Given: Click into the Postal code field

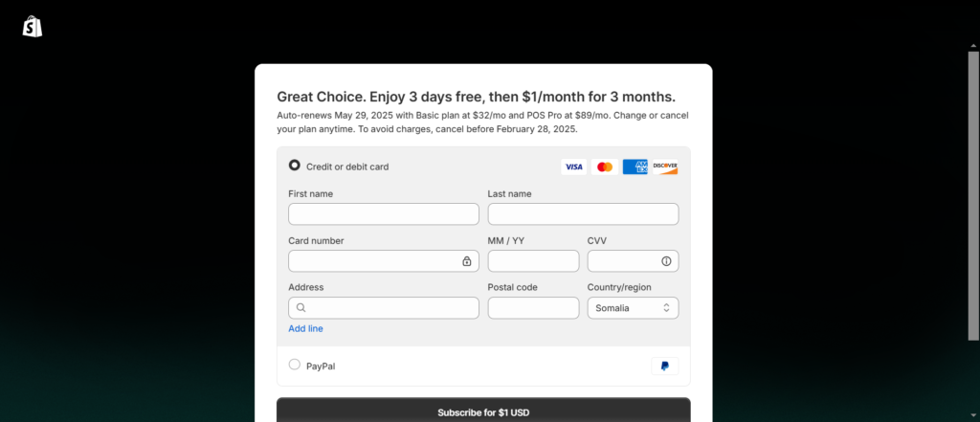Looking at the screenshot, I should coord(534,307).
